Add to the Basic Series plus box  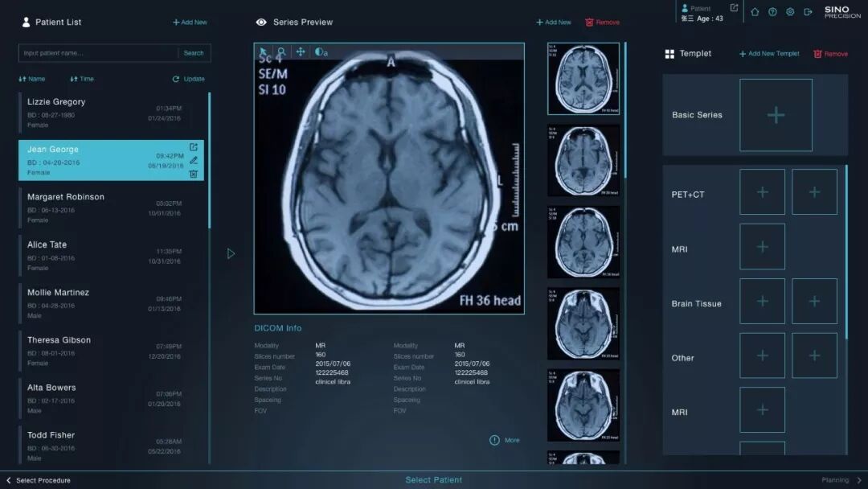tap(776, 115)
